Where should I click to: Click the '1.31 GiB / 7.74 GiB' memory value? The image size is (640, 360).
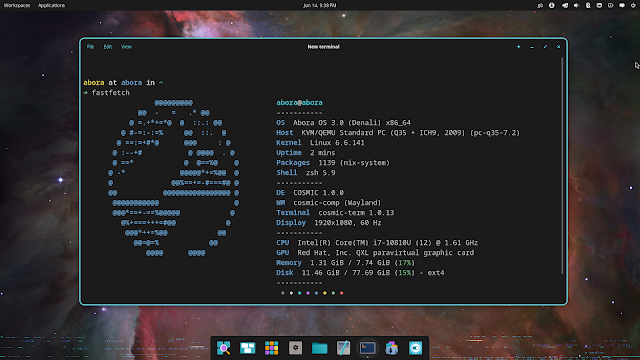[350, 263]
